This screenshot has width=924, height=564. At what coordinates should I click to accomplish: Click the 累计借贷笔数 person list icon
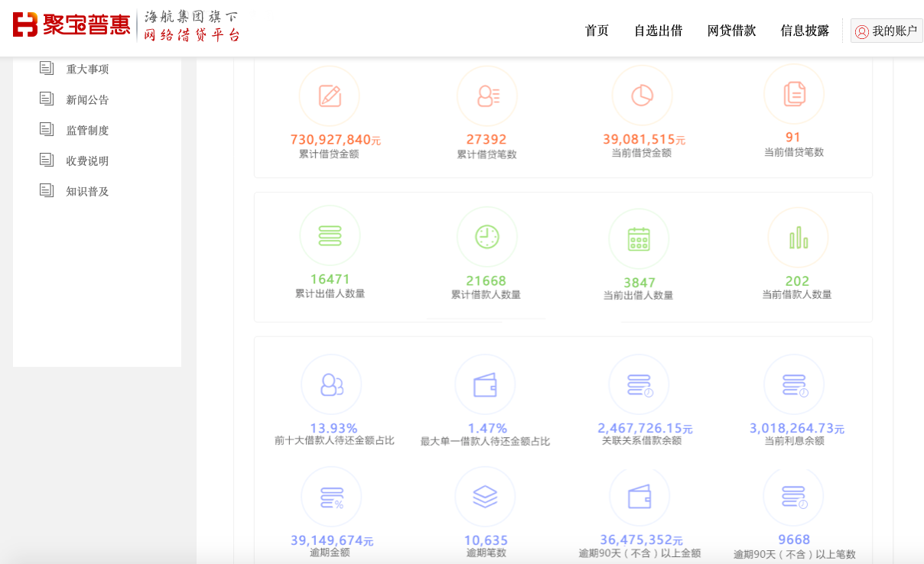[487, 96]
